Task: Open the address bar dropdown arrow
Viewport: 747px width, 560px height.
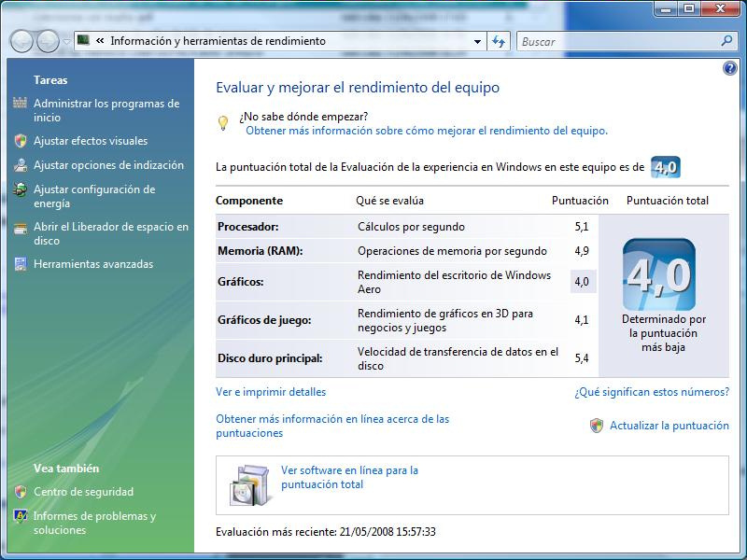Action: tap(477, 41)
